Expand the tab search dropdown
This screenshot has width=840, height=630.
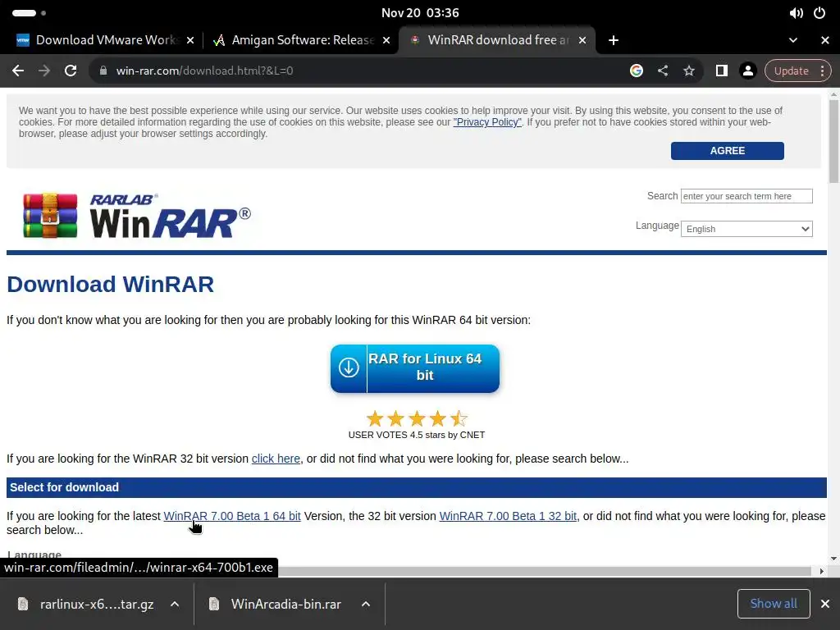click(x=793, y=40)
